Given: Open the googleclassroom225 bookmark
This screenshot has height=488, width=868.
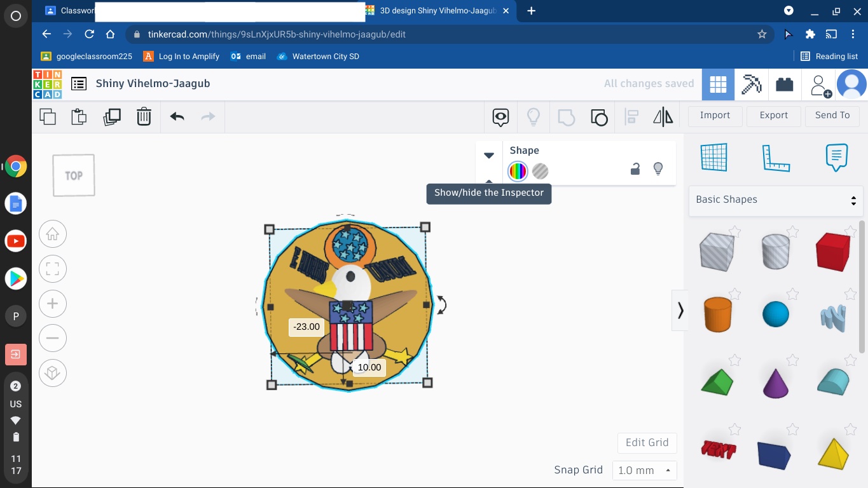Looking at the screenshot, I should click(x=87, y=57).
